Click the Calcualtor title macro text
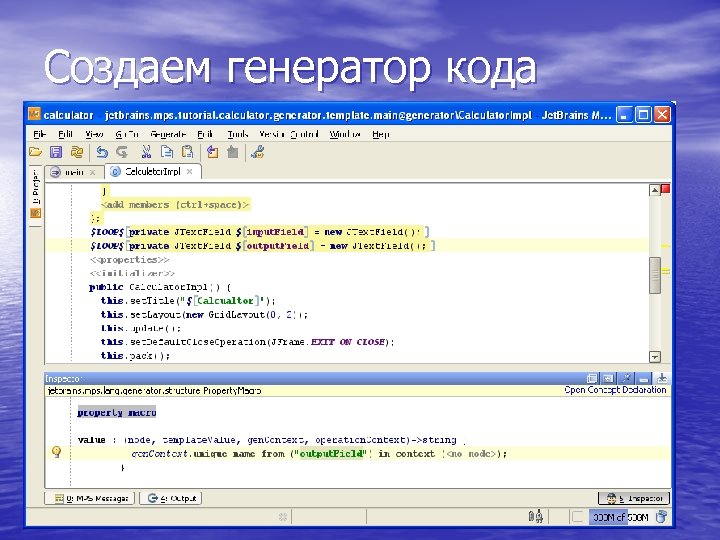This screenshot has height=540, width=720. tap(225, 301)
